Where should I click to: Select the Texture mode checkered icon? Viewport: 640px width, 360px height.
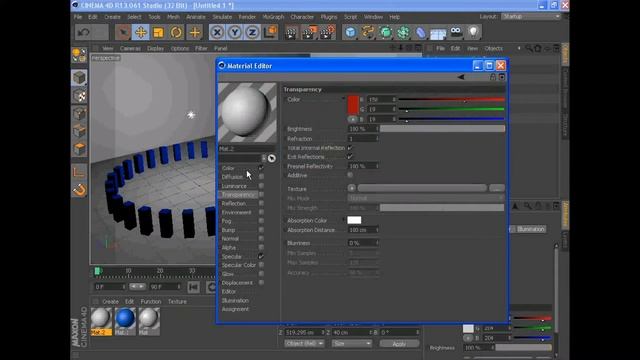tap(80, 96)
